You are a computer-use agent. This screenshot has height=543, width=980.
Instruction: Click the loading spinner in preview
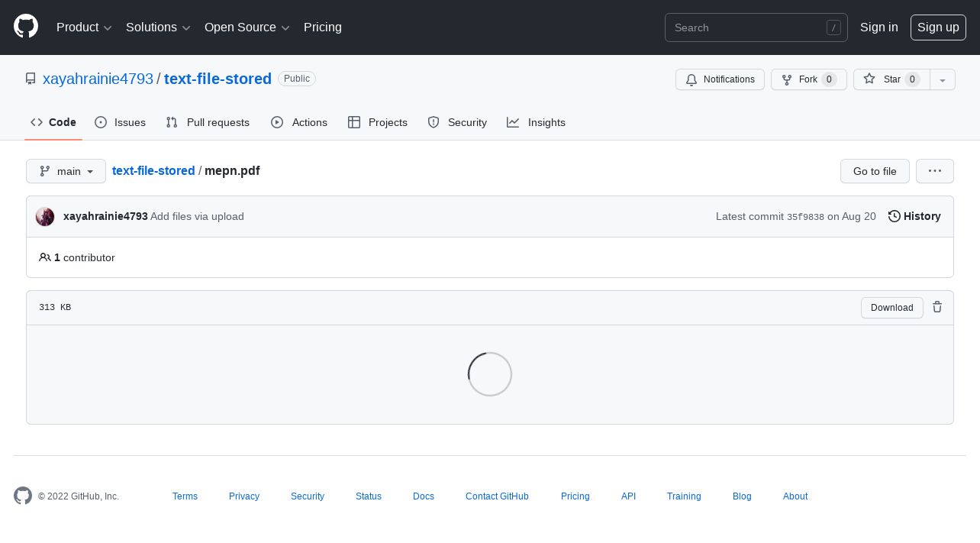(x=490, y=374)
